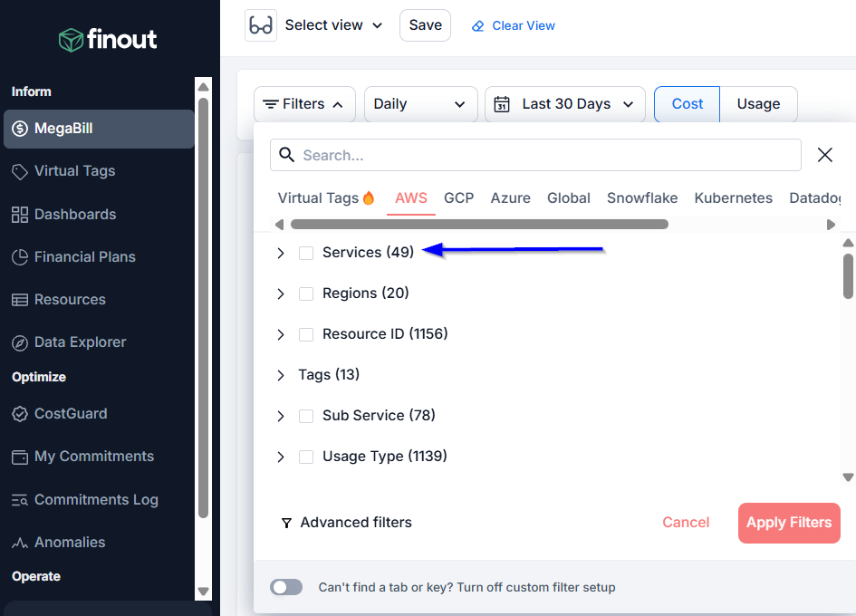Click the filter list scroll down arrow
This screenshot has width=856, height=616.
[x=848, y=477]
